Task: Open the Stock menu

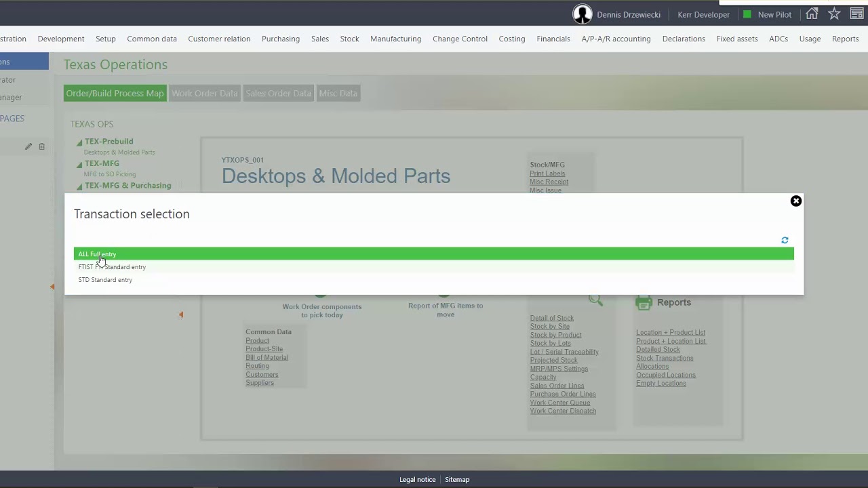Action: (x=350, y=39)
